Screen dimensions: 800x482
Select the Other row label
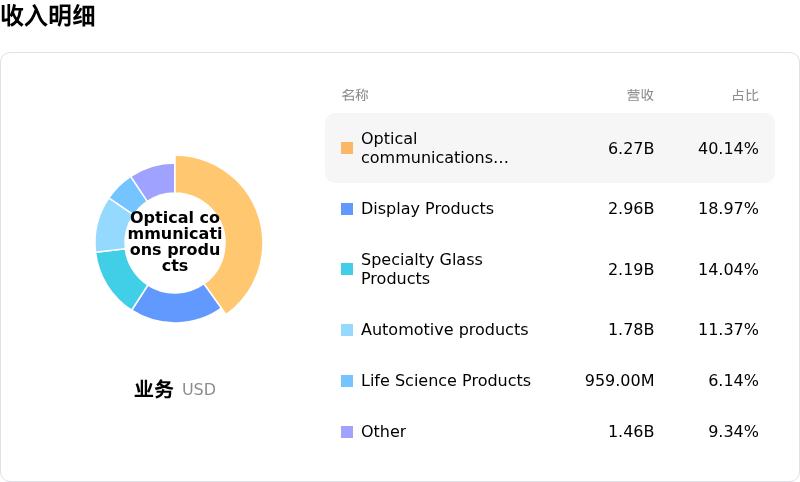coord(383,432)
